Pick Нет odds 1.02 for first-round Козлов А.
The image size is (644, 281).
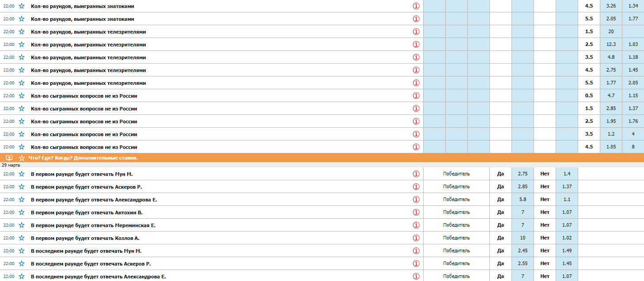pos(567,238)
